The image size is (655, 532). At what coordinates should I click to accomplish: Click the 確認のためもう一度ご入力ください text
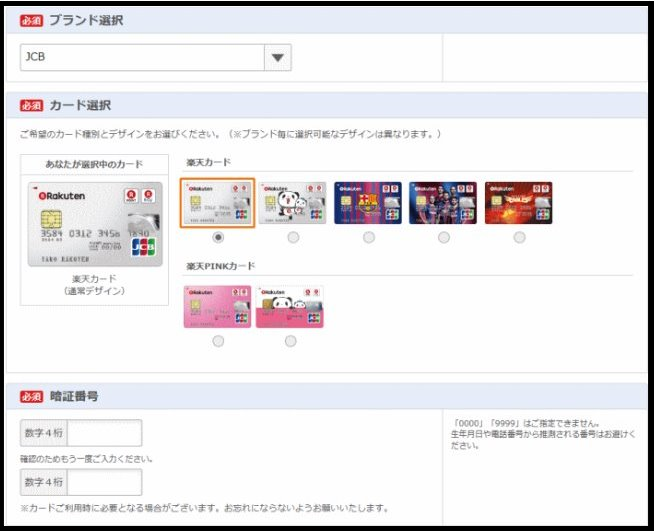(x=86, y=459)
